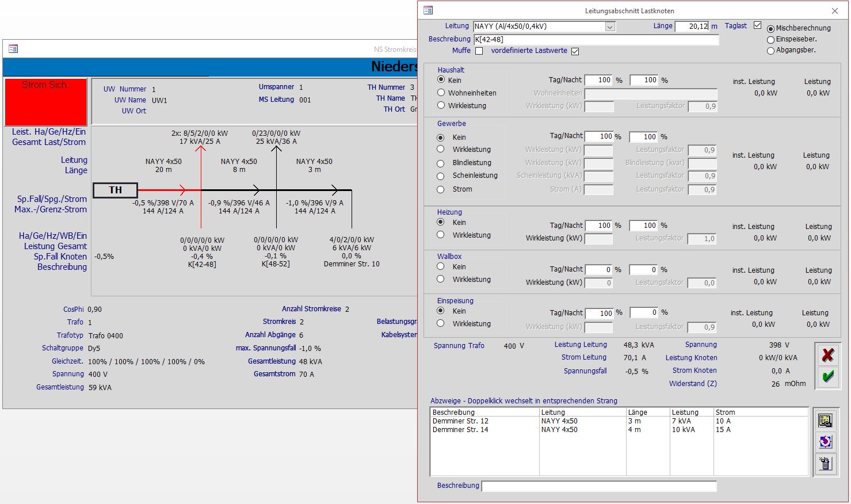Click the edit branch form icon

825,421
